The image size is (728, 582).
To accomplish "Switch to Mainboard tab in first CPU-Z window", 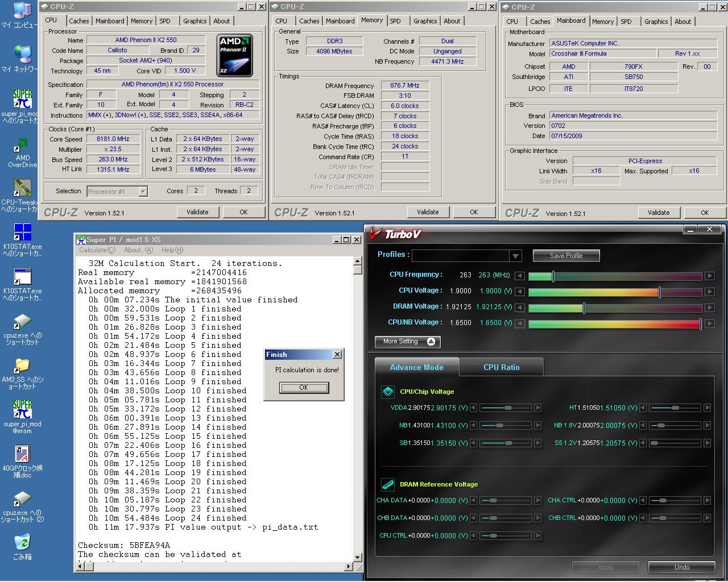I will [x=110, y=21].
